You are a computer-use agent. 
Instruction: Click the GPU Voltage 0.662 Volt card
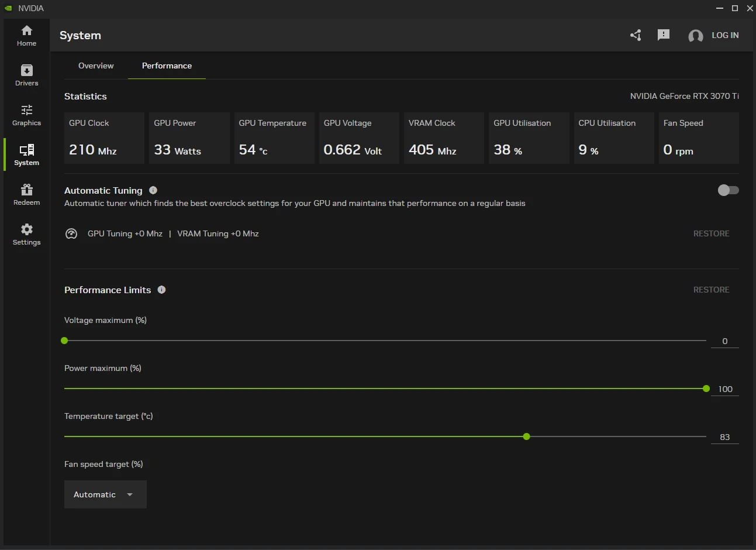[x=359, y=138]
